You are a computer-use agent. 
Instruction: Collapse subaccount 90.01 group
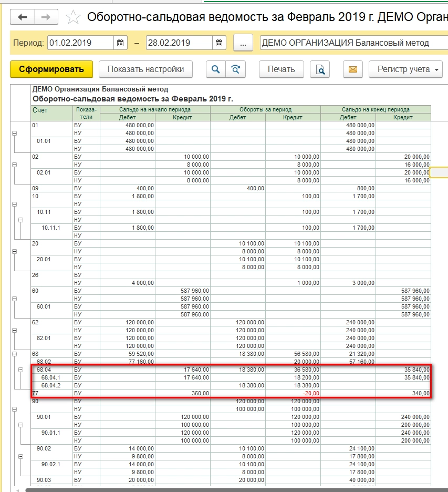[x=20, y=425]
